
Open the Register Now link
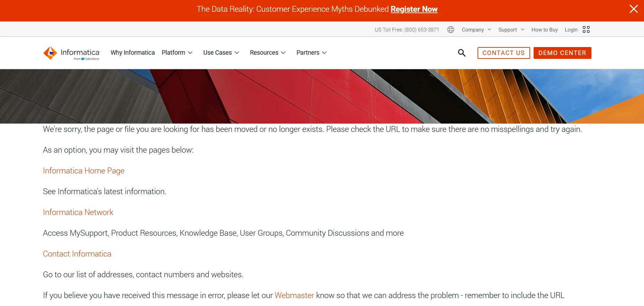coord(414,9)
